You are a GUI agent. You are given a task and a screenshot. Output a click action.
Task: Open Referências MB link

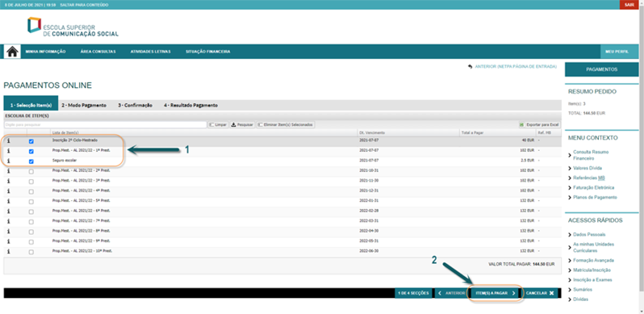coord(589,178)
